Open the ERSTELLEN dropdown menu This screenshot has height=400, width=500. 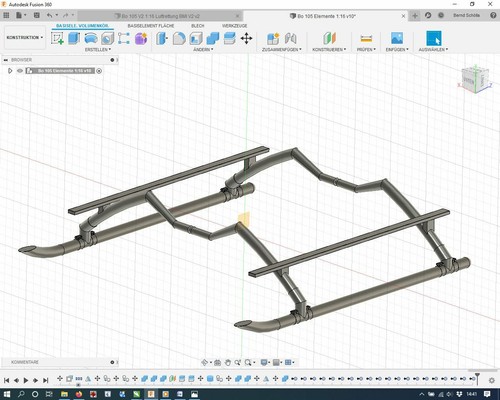[x=98, y=50]
